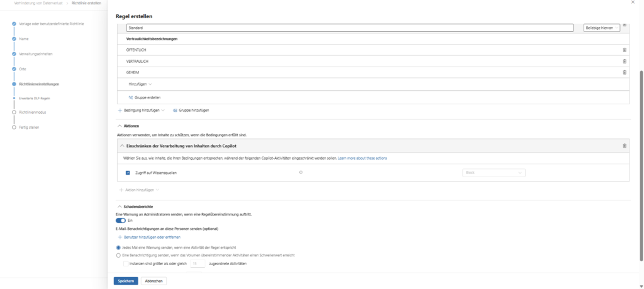Click the Gruppe erstellen icon
The width and height of the screenshot is (644, 289).
tap(131, 97)
